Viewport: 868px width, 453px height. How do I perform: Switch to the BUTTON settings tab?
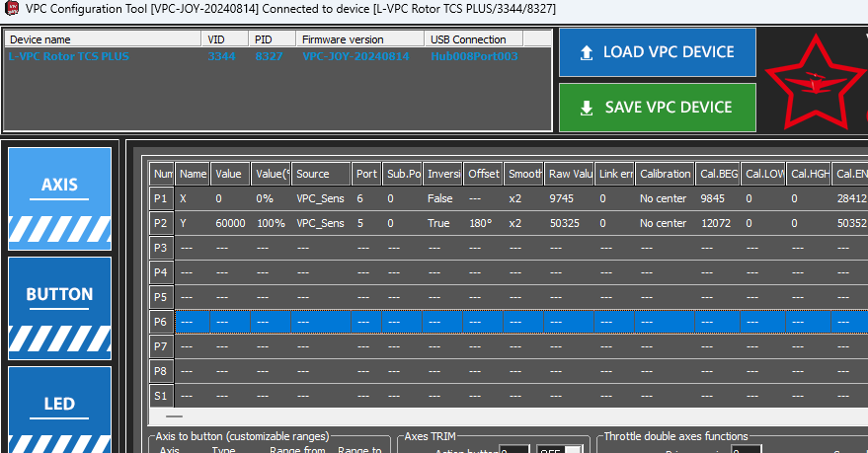click(60, 308)
